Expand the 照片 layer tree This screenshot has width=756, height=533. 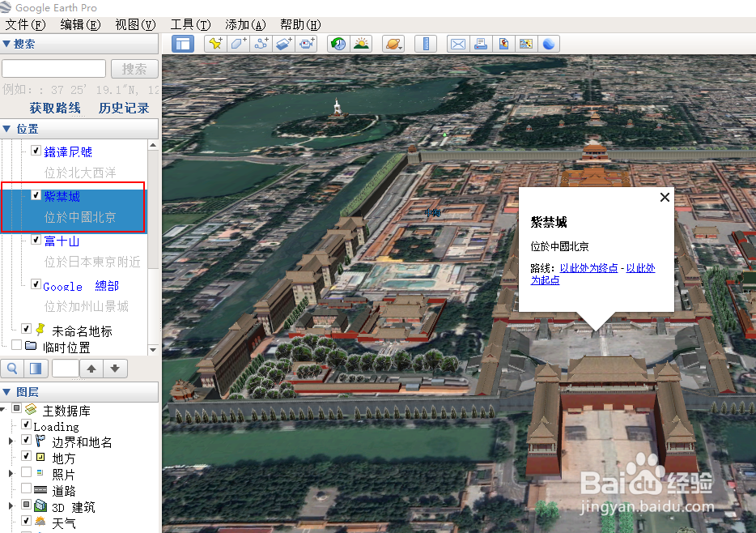pyautogui.click(x=11, y=473)
